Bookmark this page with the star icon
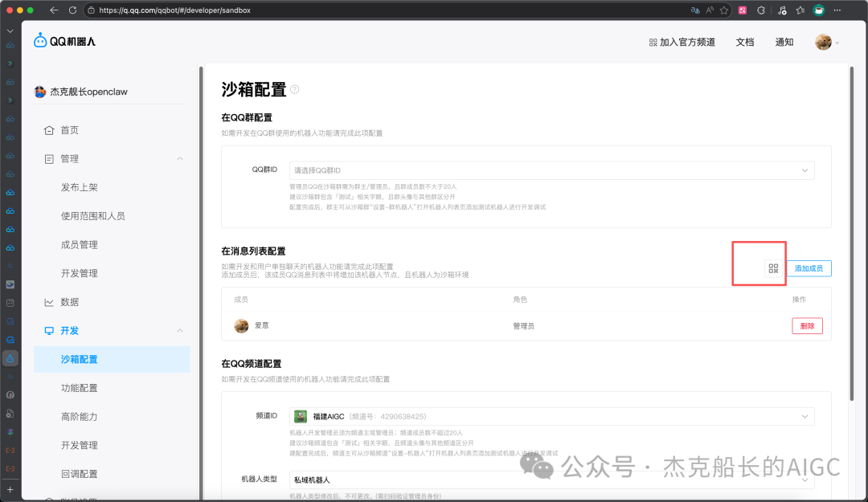 (x=724, y=10)
